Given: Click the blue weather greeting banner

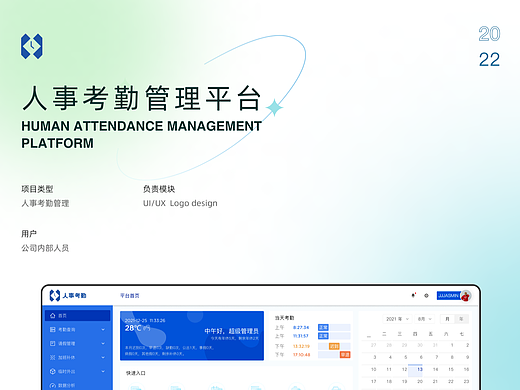Looking at the screenshot, I should click(192, 336).
